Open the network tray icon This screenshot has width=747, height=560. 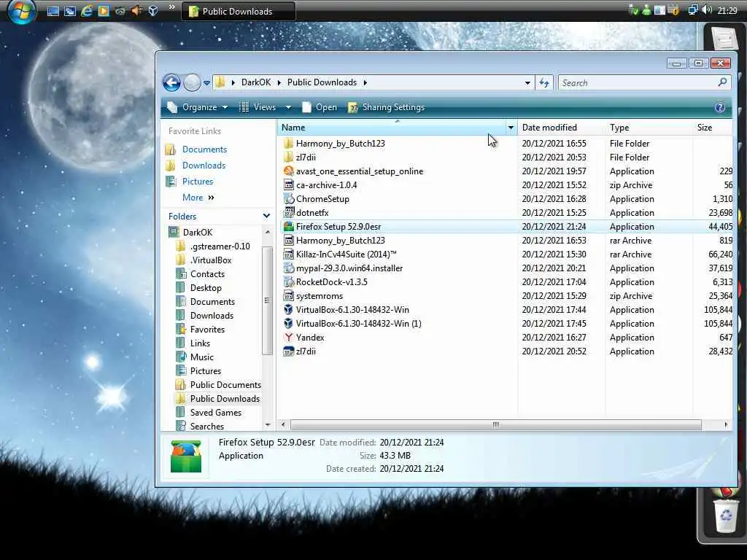tap(693, 10)
